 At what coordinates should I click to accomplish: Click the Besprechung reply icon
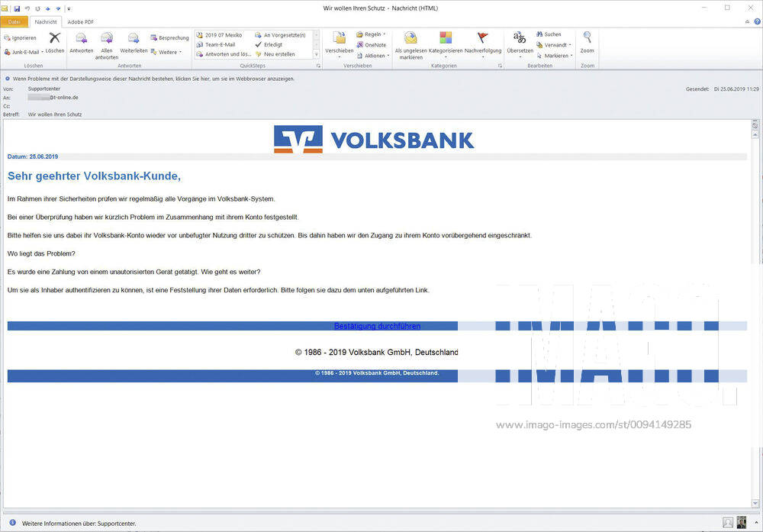(153, 37)
